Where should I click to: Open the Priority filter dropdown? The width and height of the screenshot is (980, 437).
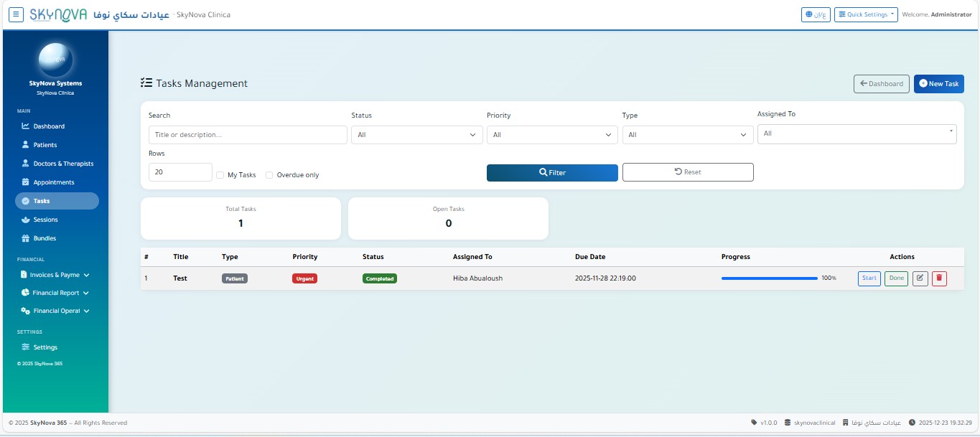[551, 135]
